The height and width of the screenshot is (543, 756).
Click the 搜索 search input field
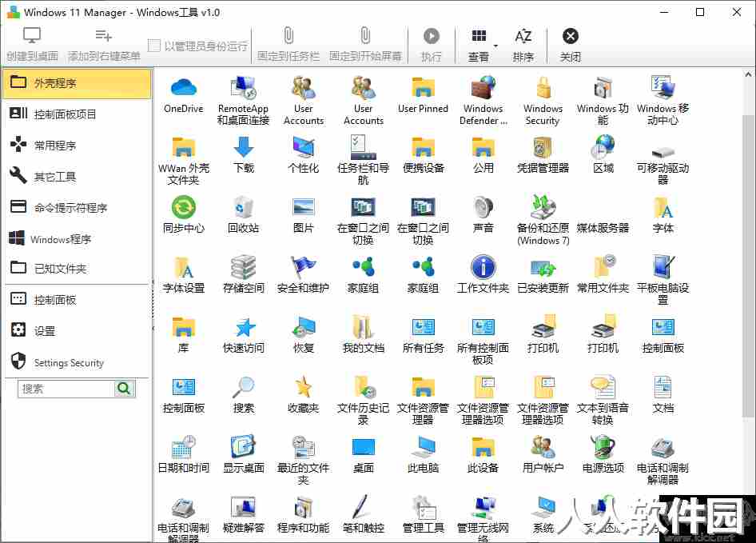coord(66,389)
